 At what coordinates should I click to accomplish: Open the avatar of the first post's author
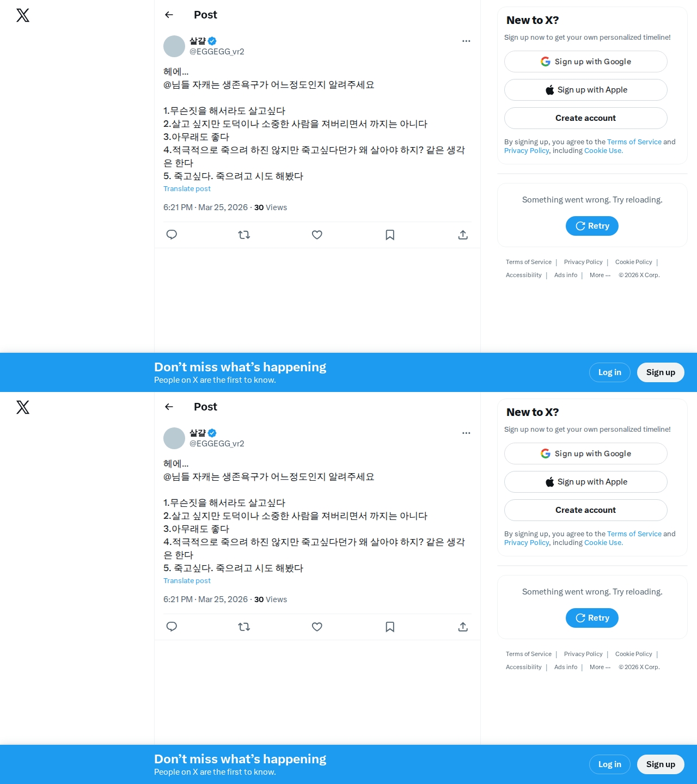coord(174,46)
